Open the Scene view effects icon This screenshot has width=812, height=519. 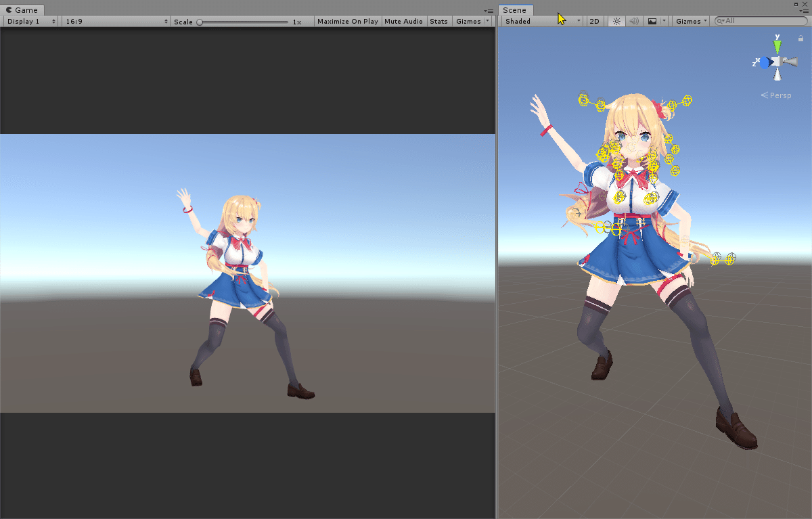coord(652,21)
